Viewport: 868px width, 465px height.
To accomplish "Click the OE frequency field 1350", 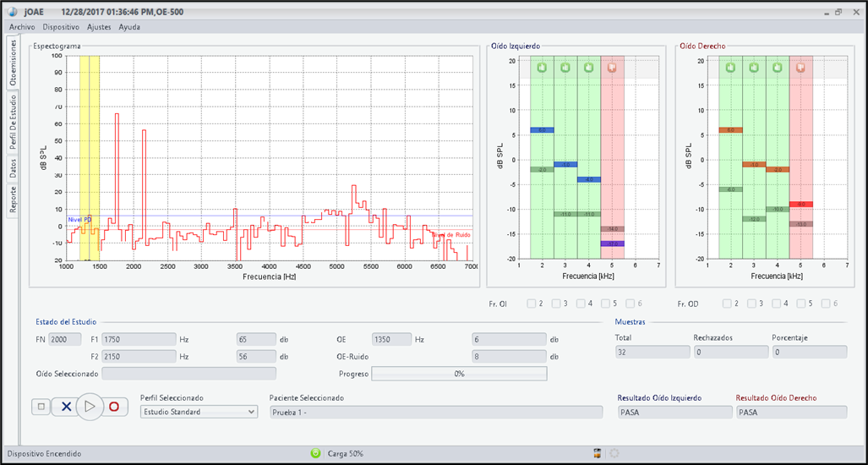I will point(391,339).
